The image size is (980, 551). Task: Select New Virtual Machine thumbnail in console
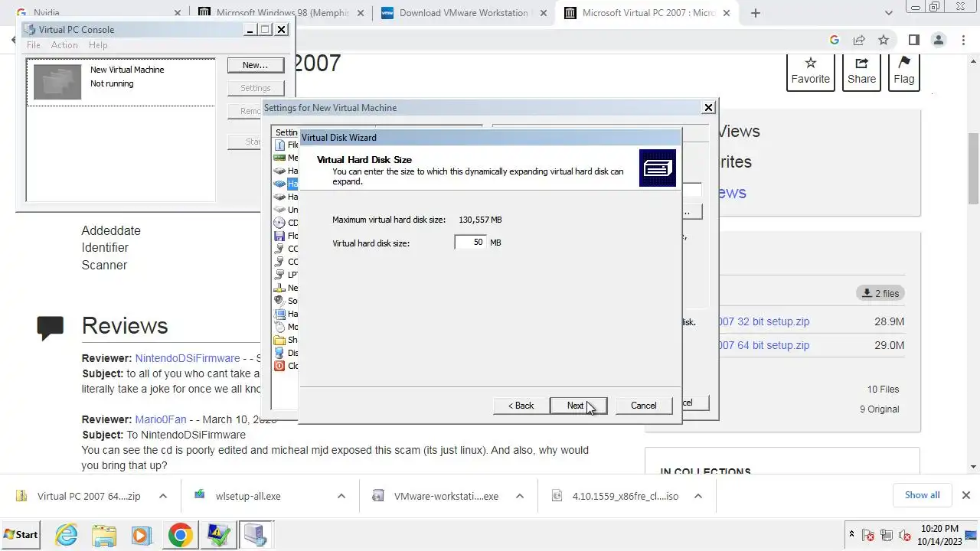click(57, 81)
